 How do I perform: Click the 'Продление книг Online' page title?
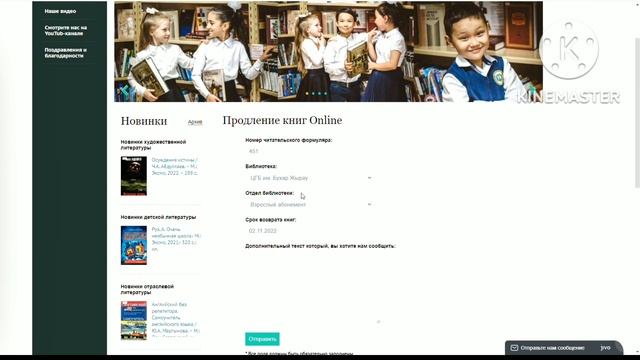[282, 120]
